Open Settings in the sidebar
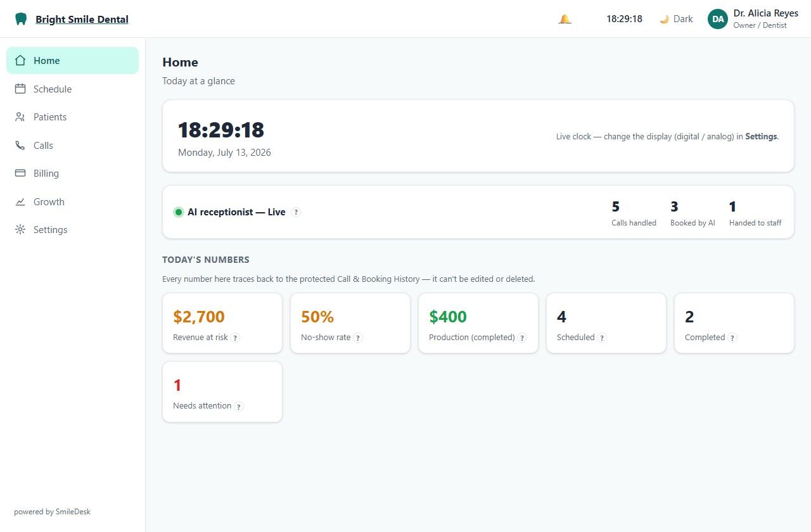Image resolution: width=811 pixels, height=532 pixels. [72, 230]
